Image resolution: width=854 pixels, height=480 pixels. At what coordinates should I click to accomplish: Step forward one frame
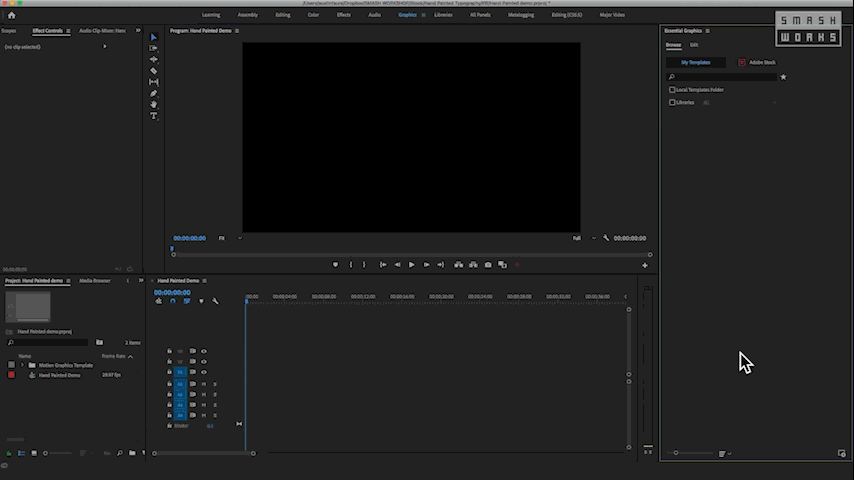[x=426, y=265]
